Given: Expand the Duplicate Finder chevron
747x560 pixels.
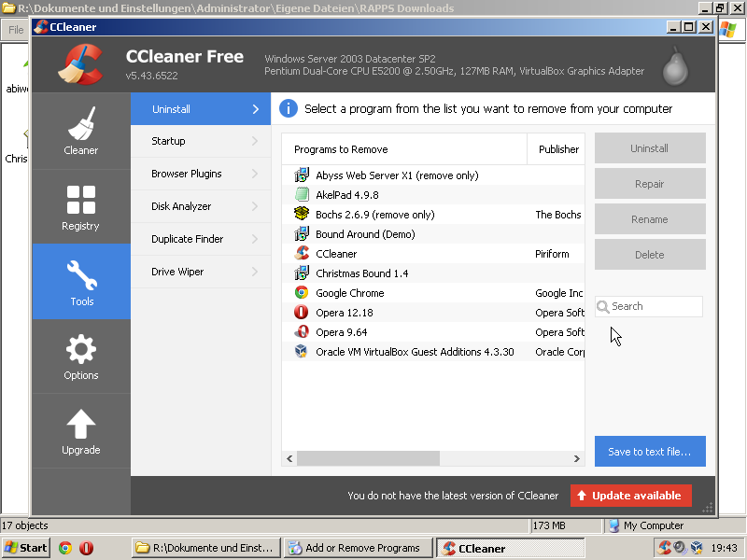Looking at the screenshot, I should [254, 239].
